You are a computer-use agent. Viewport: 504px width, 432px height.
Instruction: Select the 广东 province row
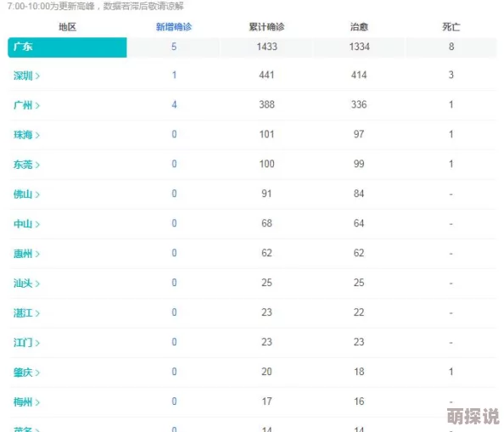252,48
